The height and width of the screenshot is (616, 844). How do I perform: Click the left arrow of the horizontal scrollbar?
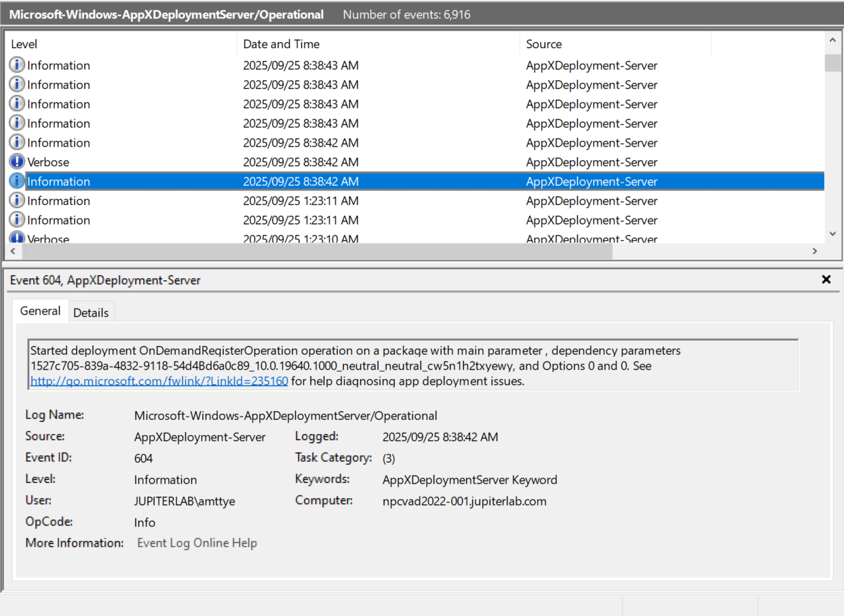point(12,251)
